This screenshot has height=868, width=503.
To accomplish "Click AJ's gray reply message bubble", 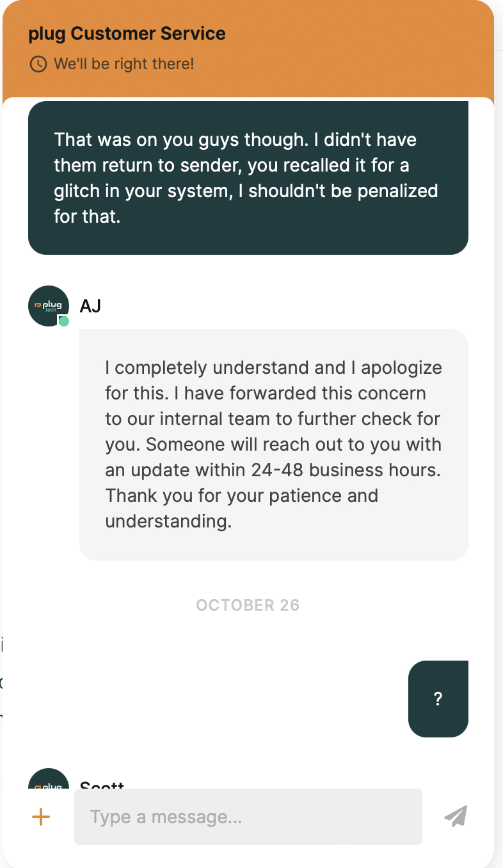I will (273, 444).
